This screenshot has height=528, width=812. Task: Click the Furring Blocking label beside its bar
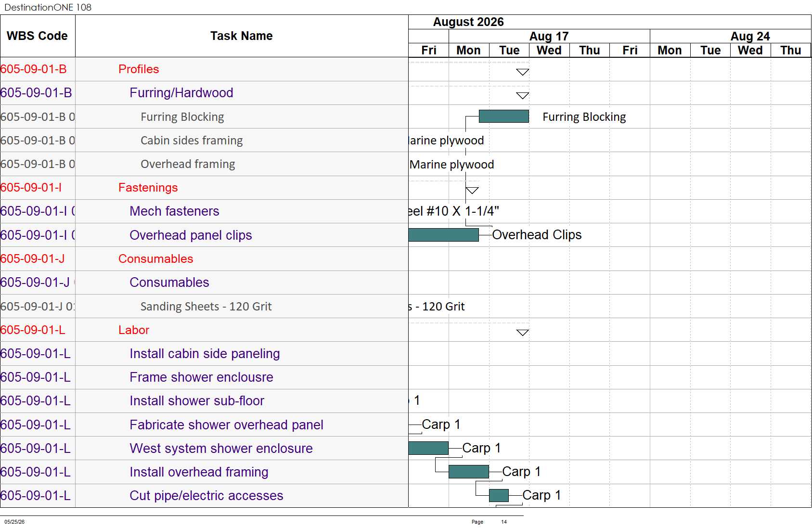coord(584,117)
